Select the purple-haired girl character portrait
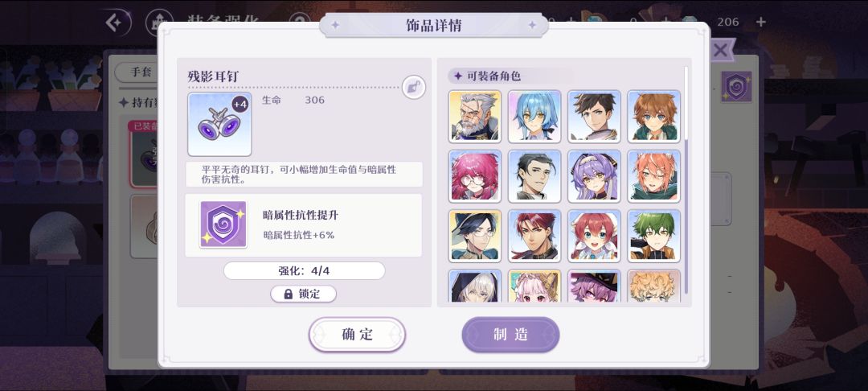The width and height of the screenshot is (868, 391). (595, 176)
